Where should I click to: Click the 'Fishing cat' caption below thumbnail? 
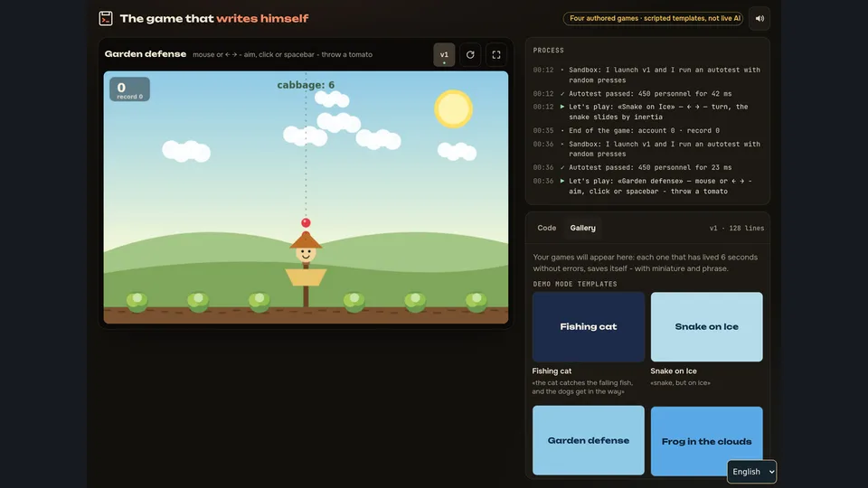coord(552,371)
